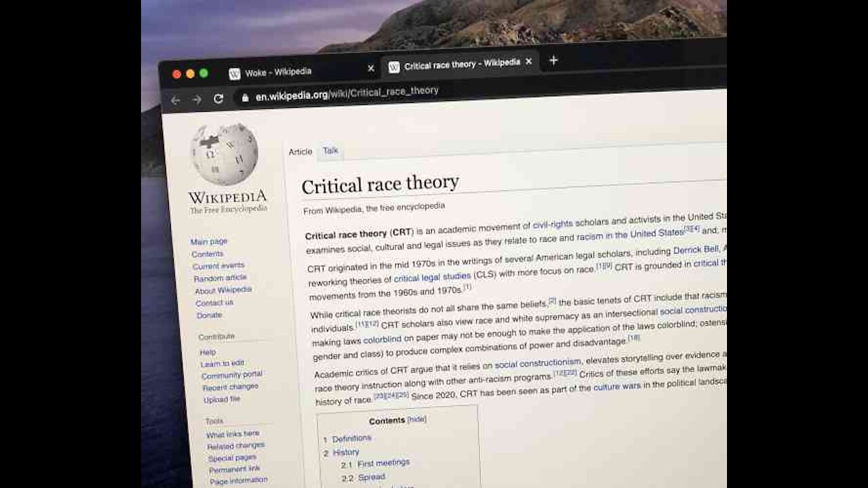Click the browser forward arrow

pyautogui.click(x=197, y=100)
